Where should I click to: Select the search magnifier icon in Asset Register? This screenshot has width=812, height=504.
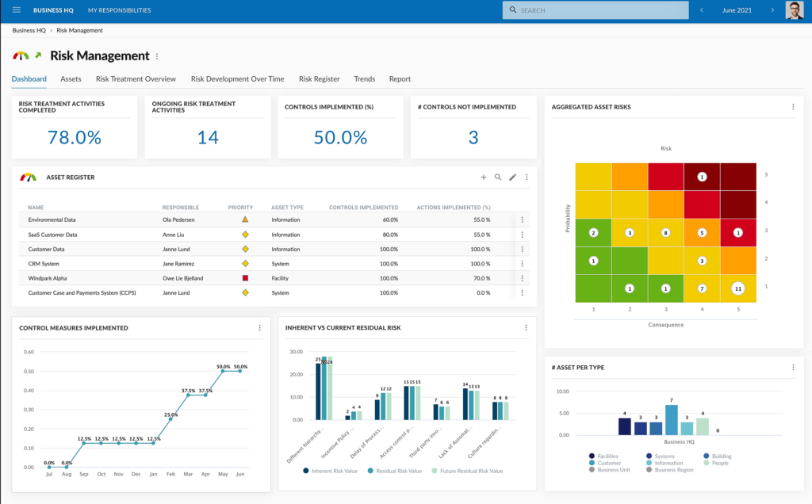[x=498, y=177]
